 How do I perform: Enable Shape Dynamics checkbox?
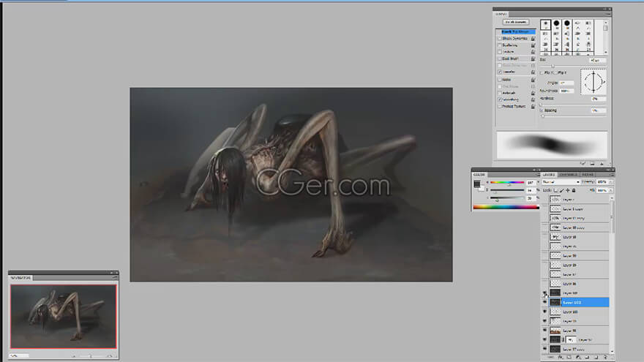(x=500, y=39)
